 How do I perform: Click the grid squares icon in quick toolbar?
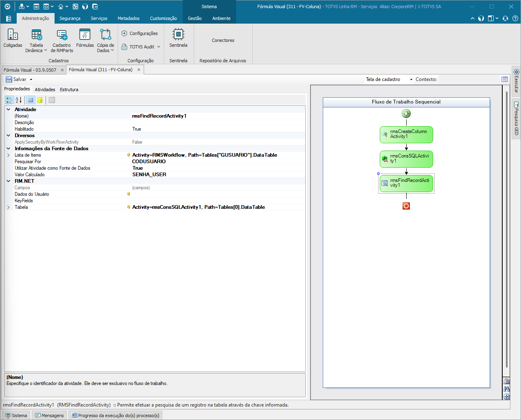click(x=75, y=7)
